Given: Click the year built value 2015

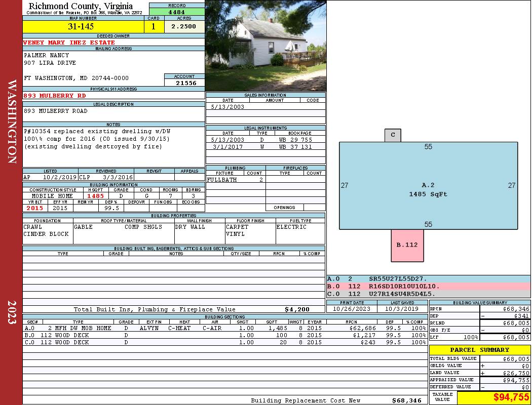Looking at the screenshot, I should coord(35,208).
